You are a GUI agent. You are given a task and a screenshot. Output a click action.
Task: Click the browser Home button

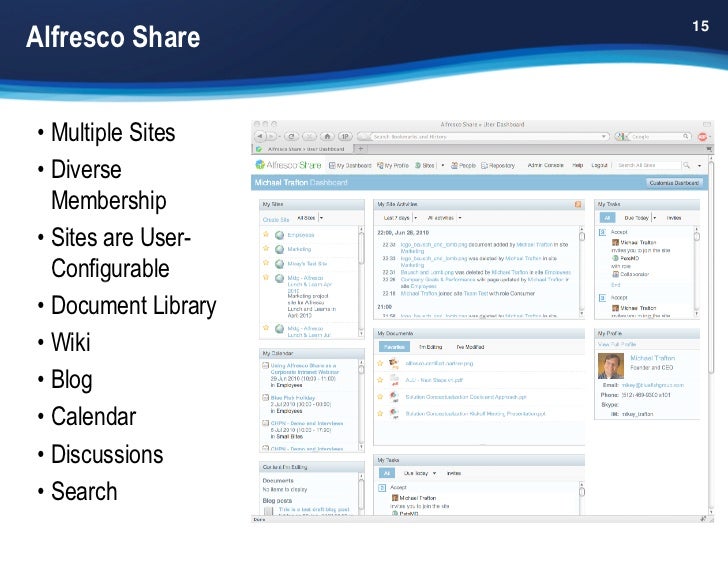pyautogui.click(x=327, y=136)
